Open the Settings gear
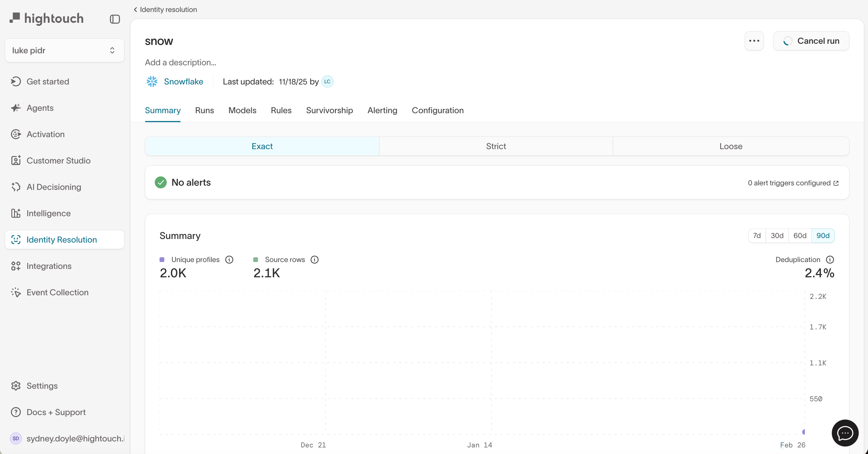 (x=42, y=386)
